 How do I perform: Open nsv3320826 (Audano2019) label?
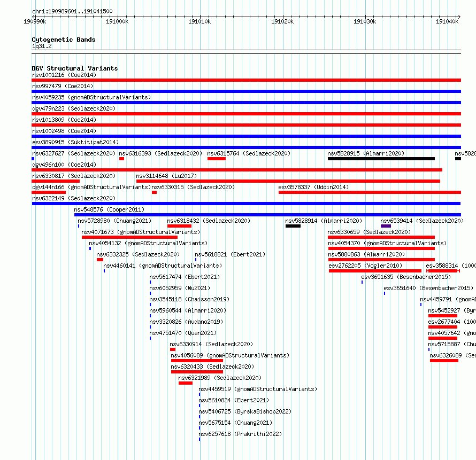(x=186, y=322)
